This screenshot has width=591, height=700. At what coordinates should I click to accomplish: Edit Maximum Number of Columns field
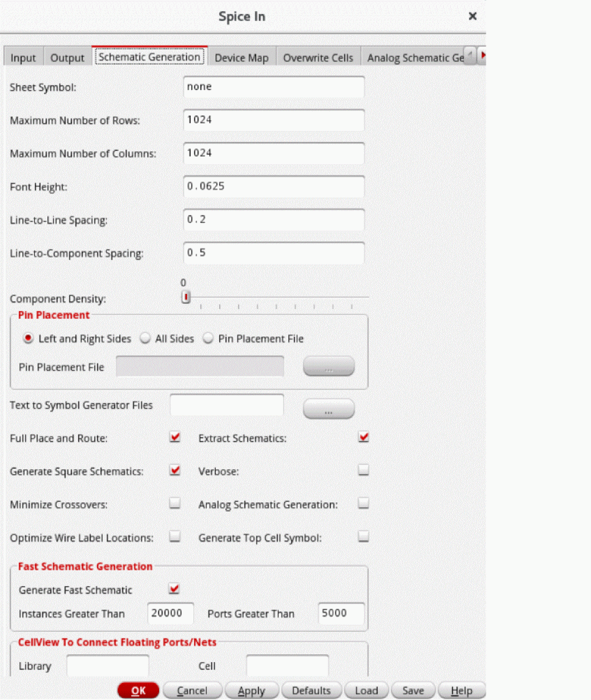click(274, 153)
